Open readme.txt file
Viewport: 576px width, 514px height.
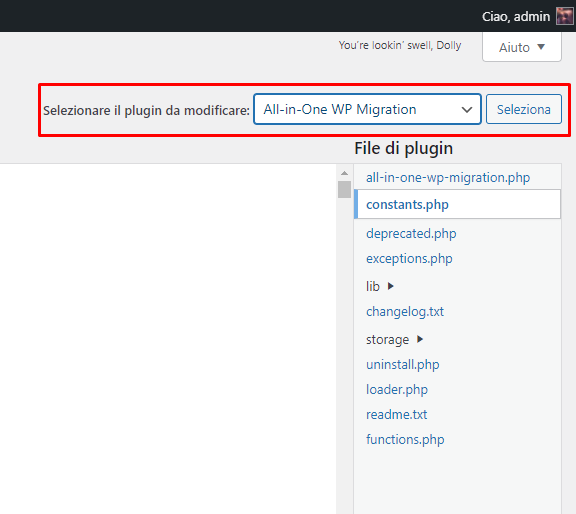click(396, 414)
